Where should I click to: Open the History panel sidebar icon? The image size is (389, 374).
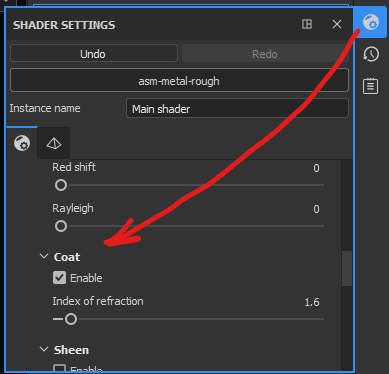point(371,54)
